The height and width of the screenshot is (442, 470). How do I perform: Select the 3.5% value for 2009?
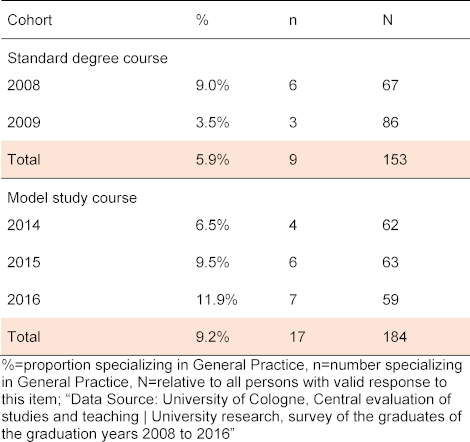212,122
